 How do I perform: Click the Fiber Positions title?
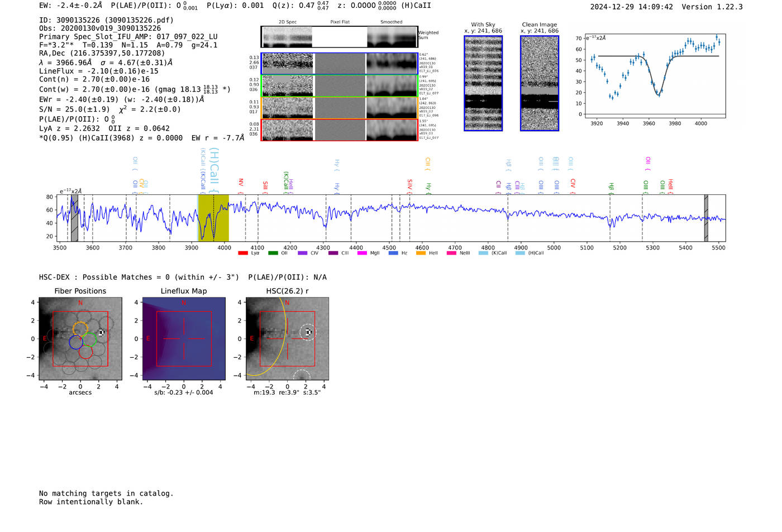80,291
